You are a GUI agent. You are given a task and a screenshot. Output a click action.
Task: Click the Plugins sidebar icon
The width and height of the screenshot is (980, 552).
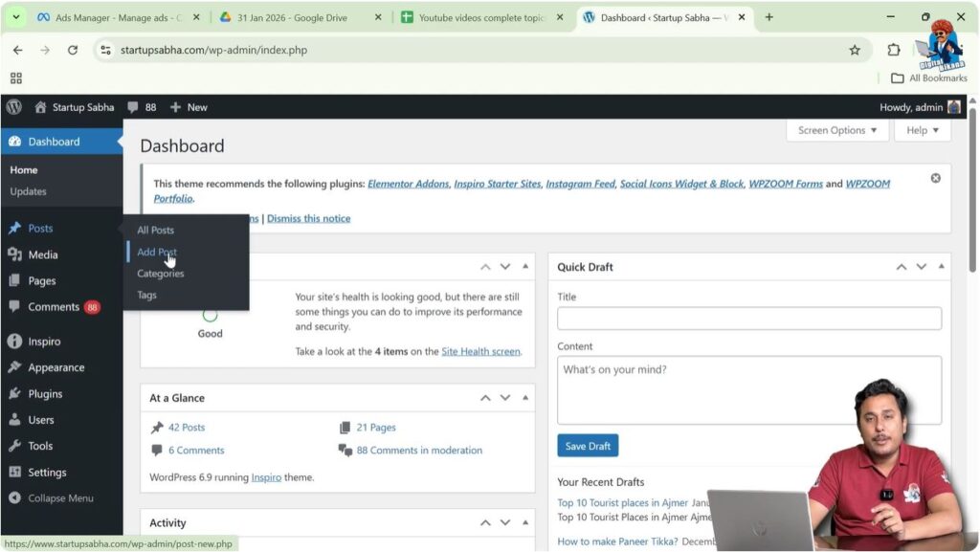click(x=13, y=393)
